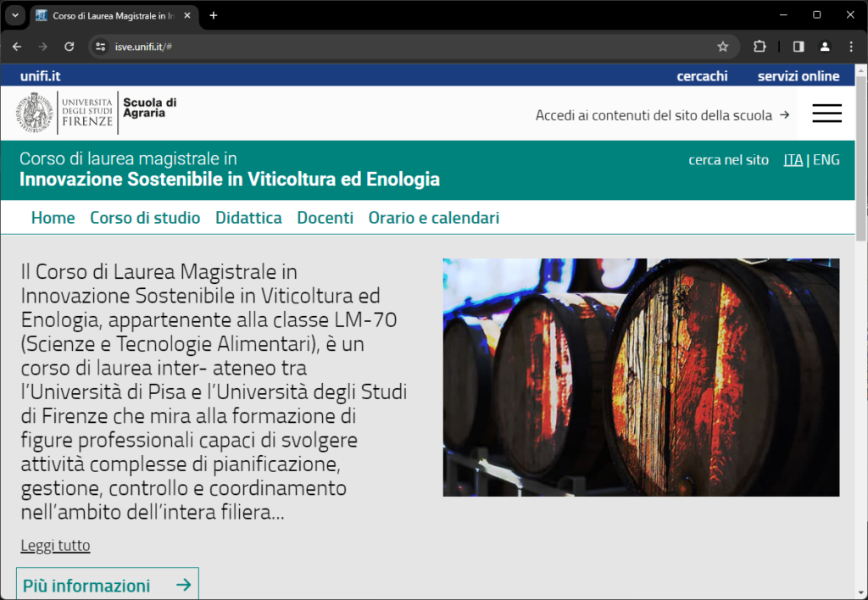Screen dimensions: 868x600
Task: Open a new browser tab
Action: (x=213, y=15)
